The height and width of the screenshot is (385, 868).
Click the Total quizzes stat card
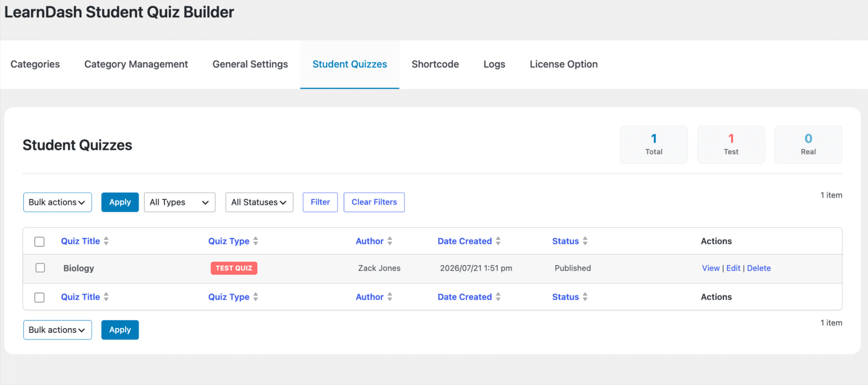coord(654,145)
